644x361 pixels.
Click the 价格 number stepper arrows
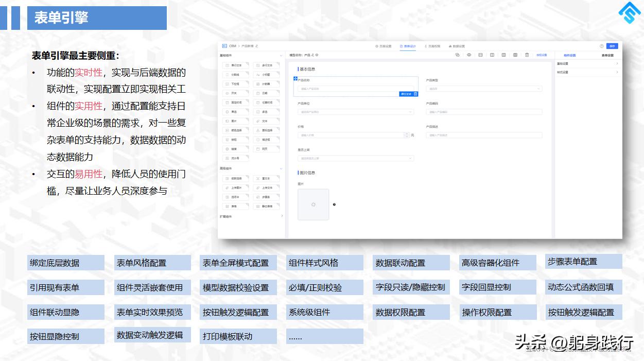pyautogui.click(x=407, y=135)
